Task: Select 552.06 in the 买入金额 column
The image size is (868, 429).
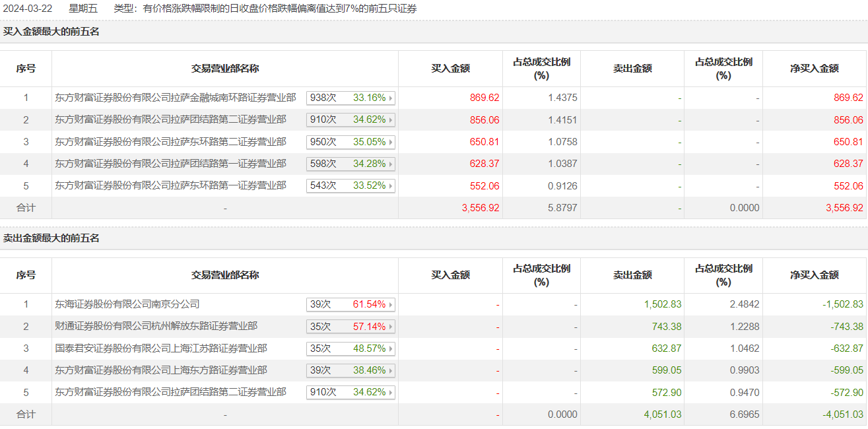Action: pos(484,186)
